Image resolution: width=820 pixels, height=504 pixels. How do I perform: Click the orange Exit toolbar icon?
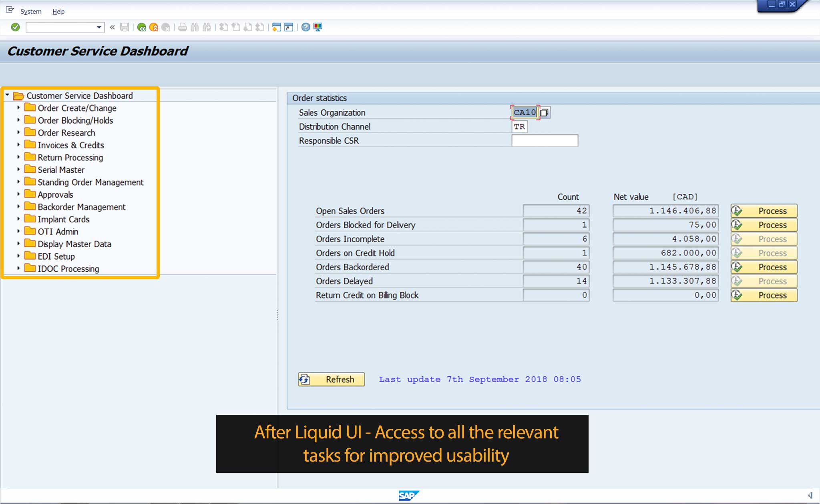(153, 27)
